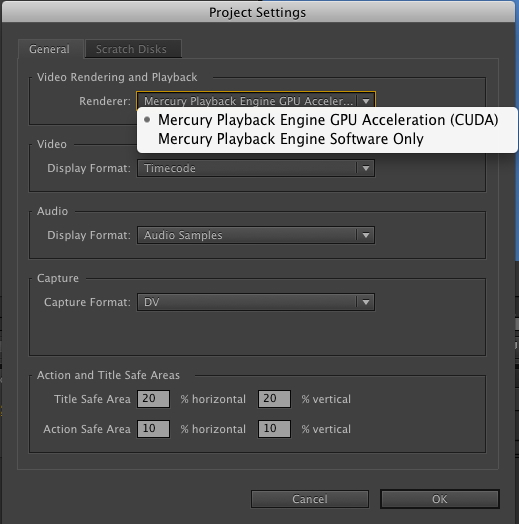This screenshot has height=524, width=519.
Task: Click the Title Safe Area vertical percent field
Action: click(274, 399)
